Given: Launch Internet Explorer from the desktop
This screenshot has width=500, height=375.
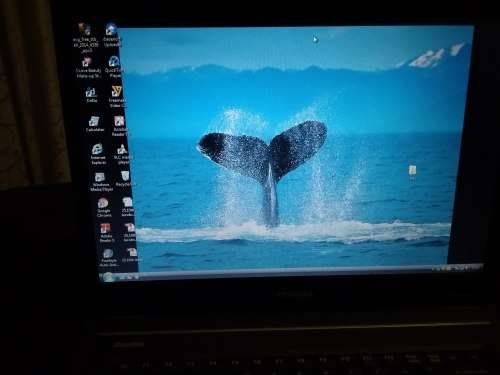Looking at the screenshot, I should point(98,154).
